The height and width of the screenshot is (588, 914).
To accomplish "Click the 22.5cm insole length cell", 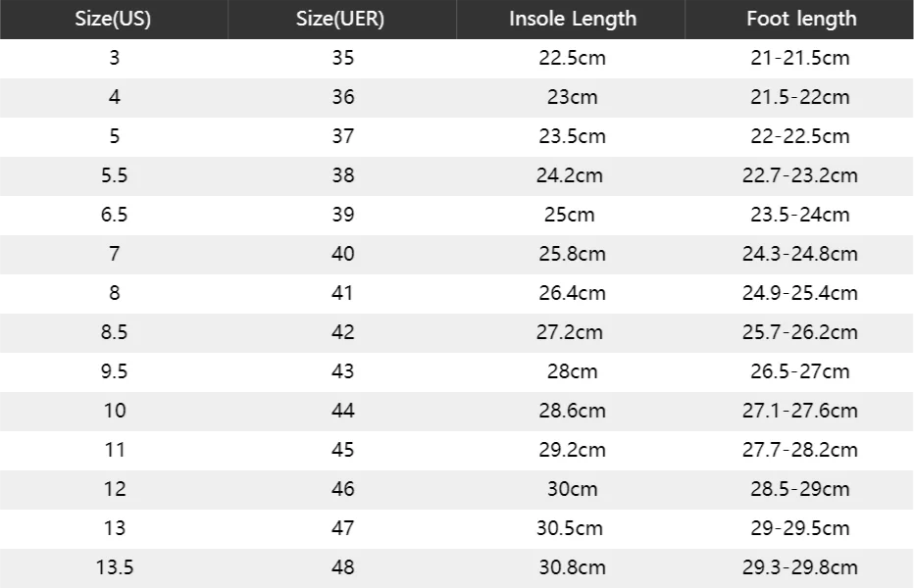I will coord(573,58).
